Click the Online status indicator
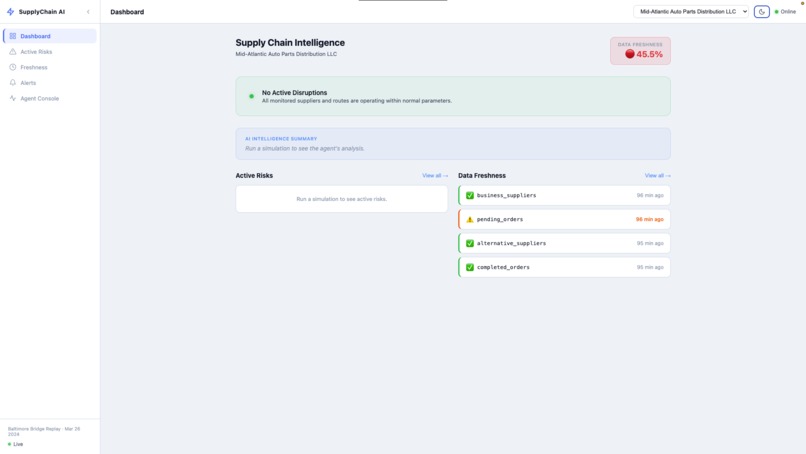 coord(785,11)
